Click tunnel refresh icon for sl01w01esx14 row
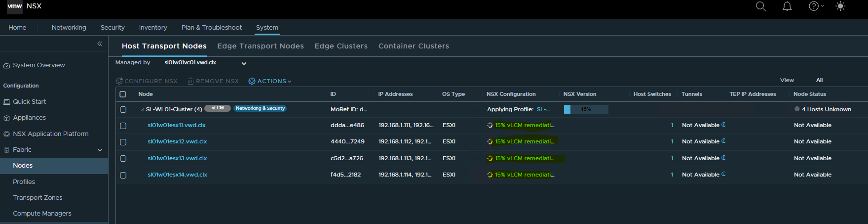 pyautogui.click(x=723, y=174)
